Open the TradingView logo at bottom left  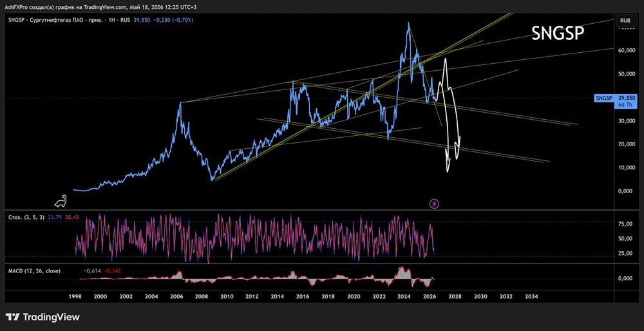(43, 317)
